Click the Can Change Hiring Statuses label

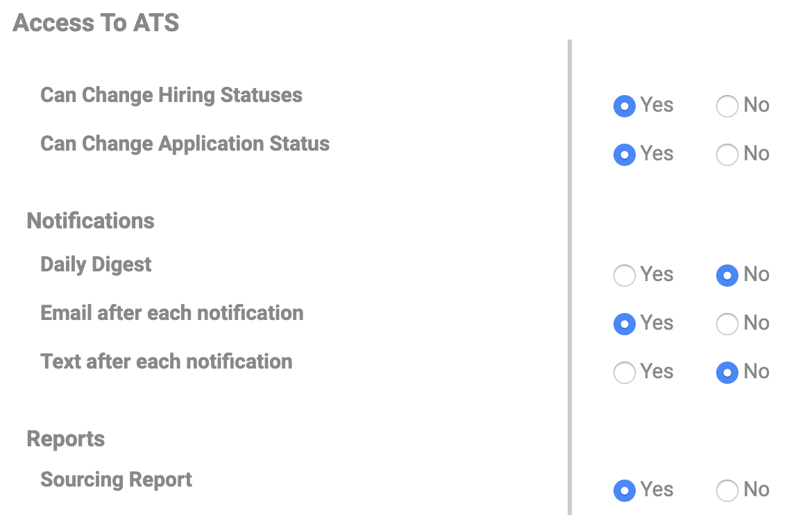click(x=171, y=95)
